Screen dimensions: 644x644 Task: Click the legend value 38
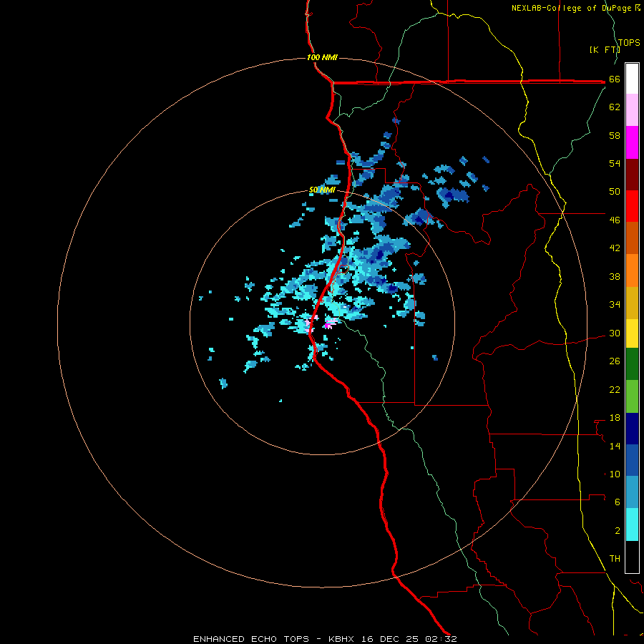(615, 276)
